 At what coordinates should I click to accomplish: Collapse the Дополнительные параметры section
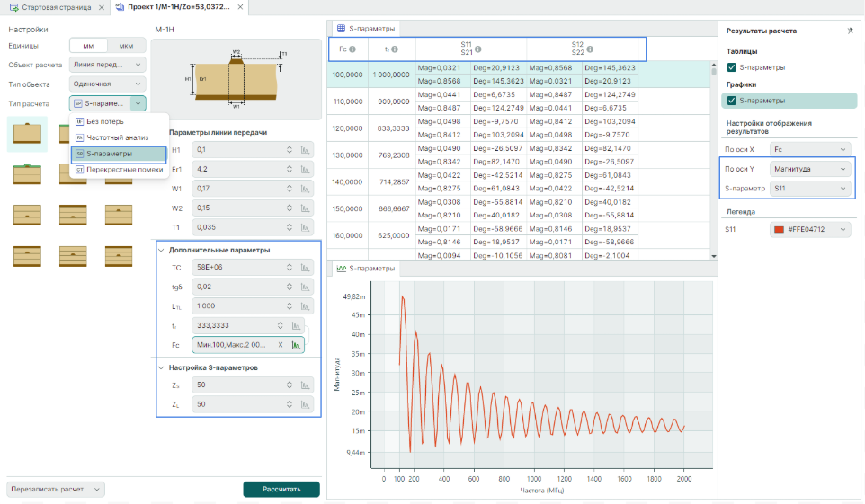[x=161, y=250]
